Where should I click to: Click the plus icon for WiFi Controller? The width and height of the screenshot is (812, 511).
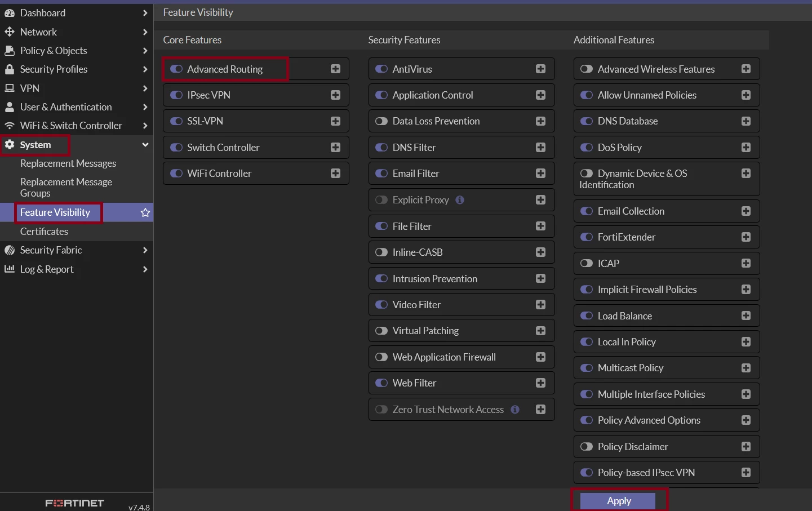click(x=336, y=174)
